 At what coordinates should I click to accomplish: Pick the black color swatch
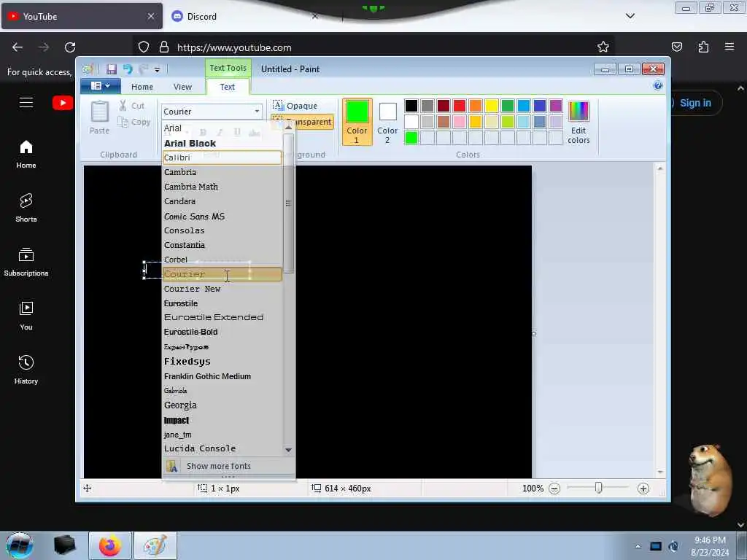411,106
